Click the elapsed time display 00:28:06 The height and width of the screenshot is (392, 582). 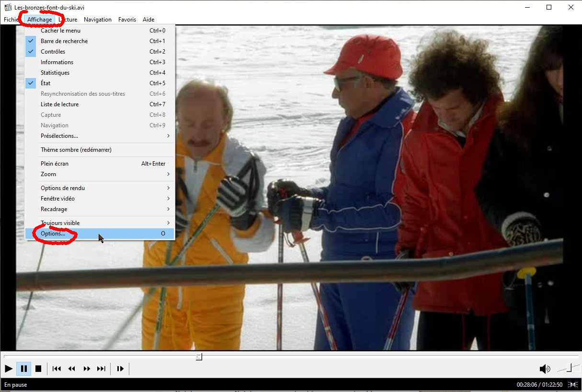pos(526,385)
